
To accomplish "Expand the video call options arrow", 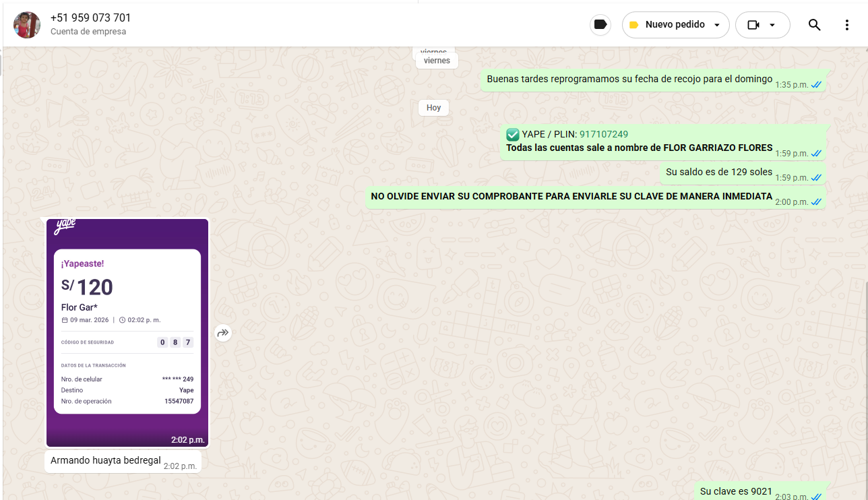I will [x=772, y=25].
